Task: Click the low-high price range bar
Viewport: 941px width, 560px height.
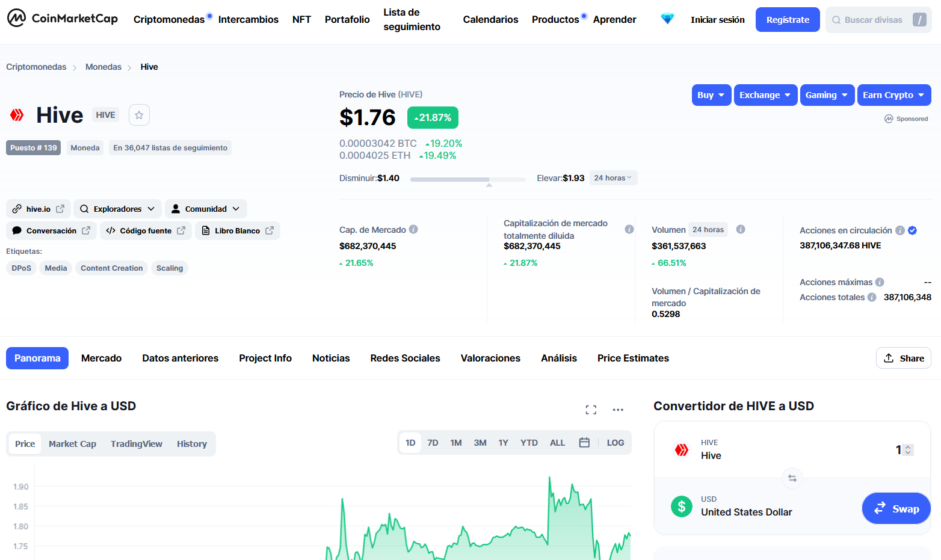Action: pyautogui.click(x=468, y=179)
